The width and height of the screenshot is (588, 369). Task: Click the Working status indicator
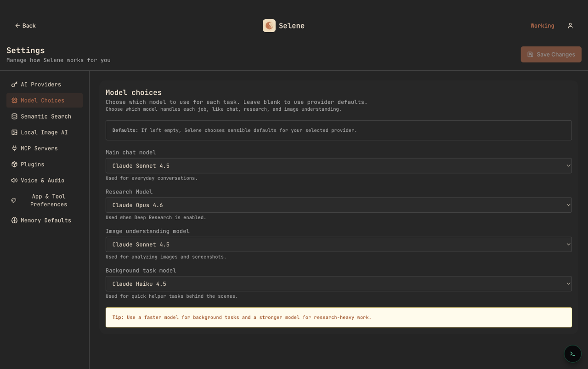(542, 25)
